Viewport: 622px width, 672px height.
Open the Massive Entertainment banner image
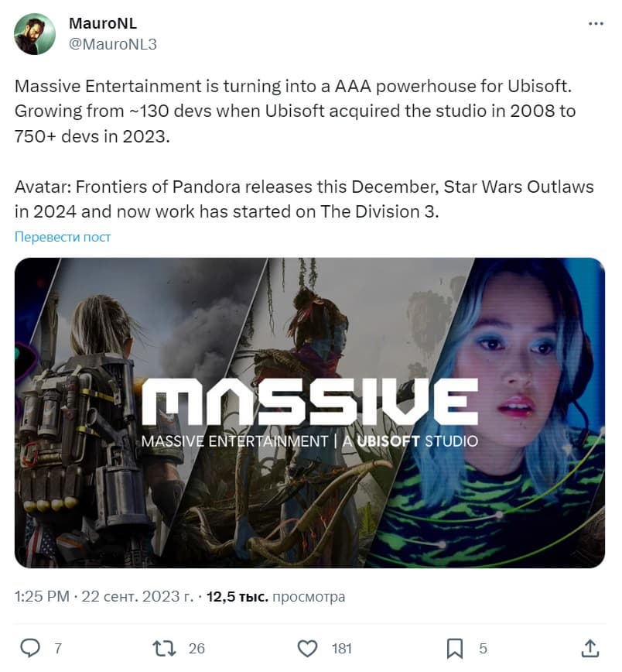click(309, 413)
